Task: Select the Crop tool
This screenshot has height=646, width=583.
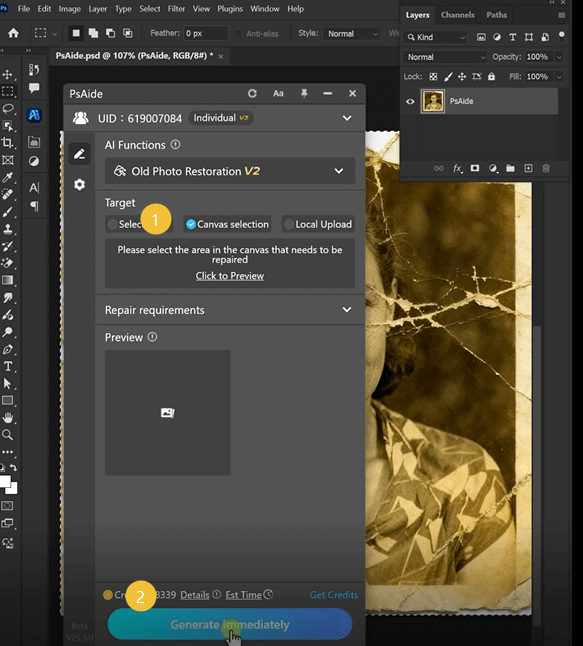Action: tap(7, 143)
